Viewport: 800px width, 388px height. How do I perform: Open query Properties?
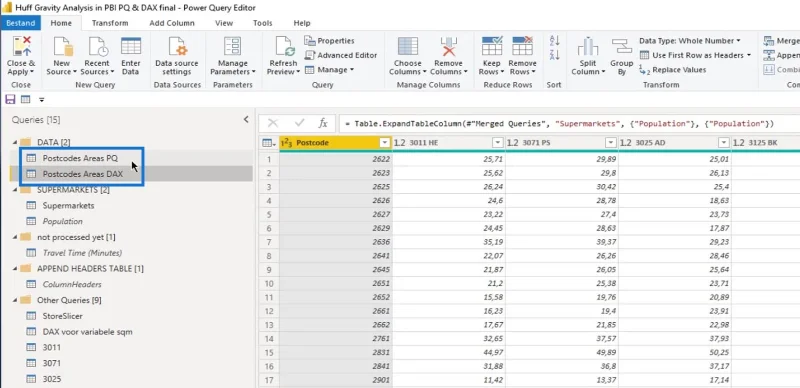click(x=330, y=41)
